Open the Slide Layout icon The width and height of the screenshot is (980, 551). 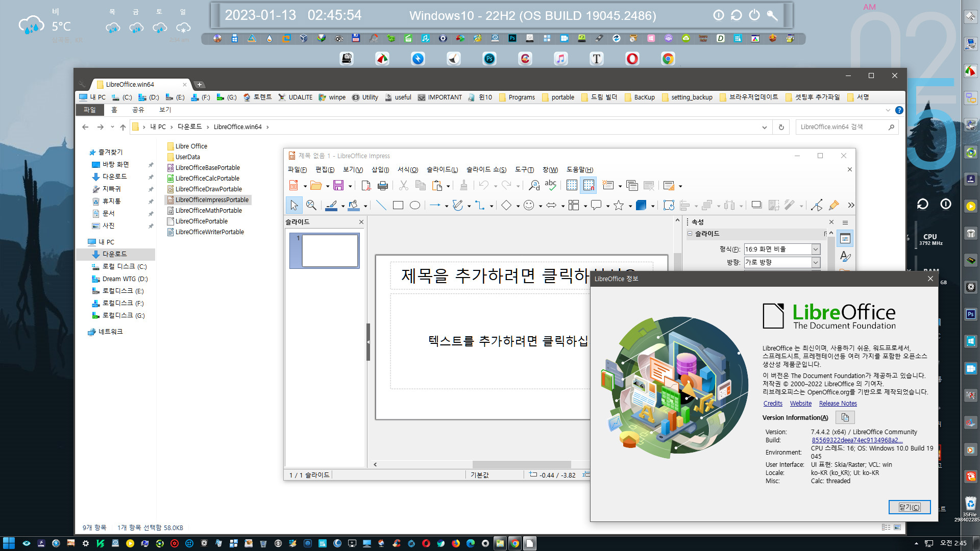click(x=669, y=186)
